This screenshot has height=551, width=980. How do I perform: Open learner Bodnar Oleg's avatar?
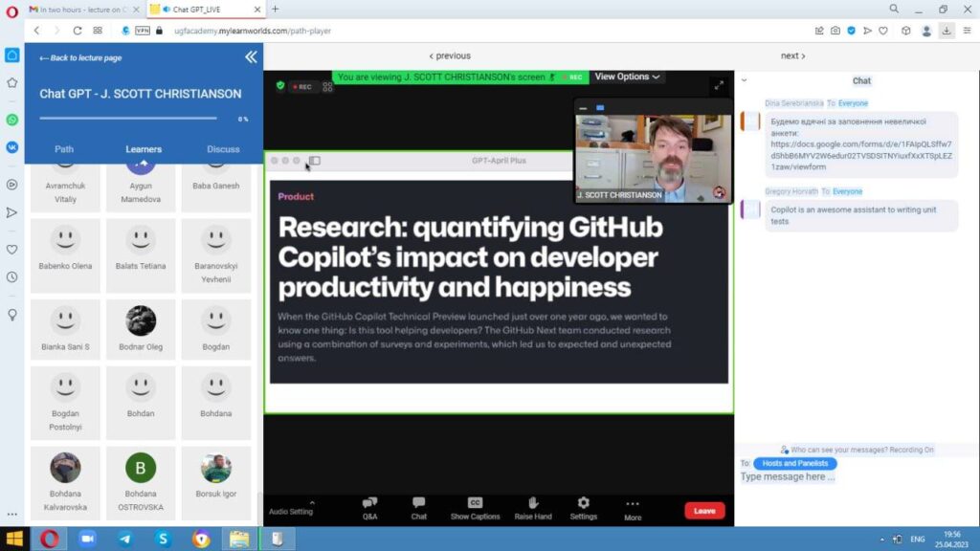click(x=141, y=320)
